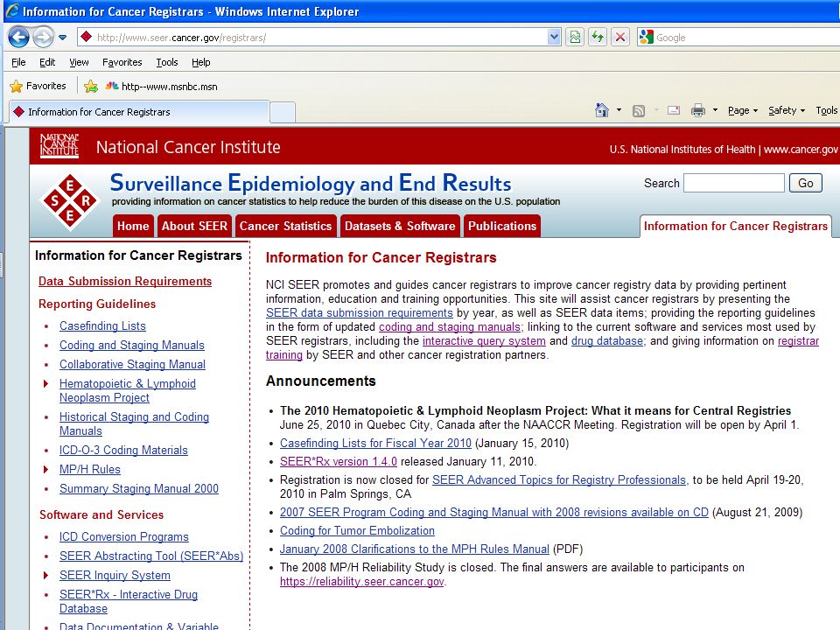Open SEER Abstracting Tool (SEER*Abs) link
This screenshot has height=630, width=840.
[151, 556]
